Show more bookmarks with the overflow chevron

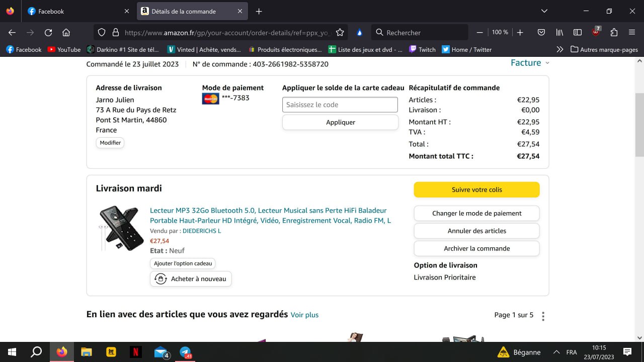[559, 50]
